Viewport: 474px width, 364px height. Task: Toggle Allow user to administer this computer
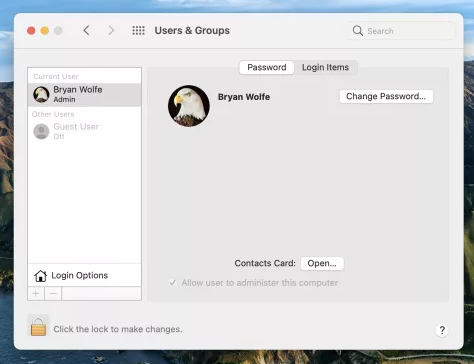click(x=172, y=283)
